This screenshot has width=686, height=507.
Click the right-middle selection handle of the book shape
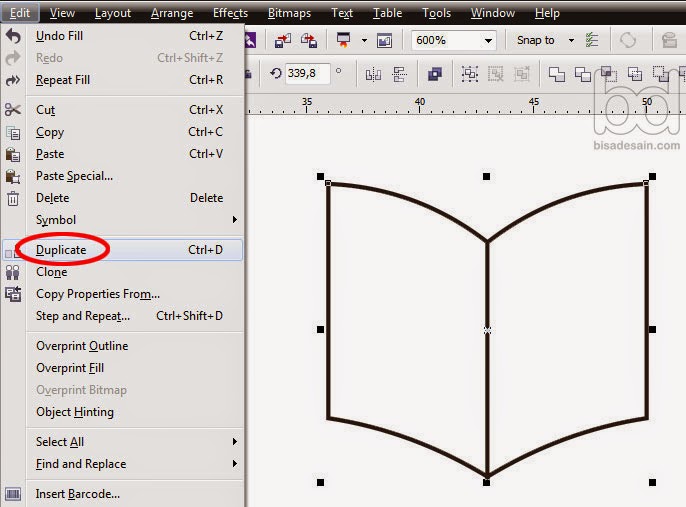click(652, 329)
